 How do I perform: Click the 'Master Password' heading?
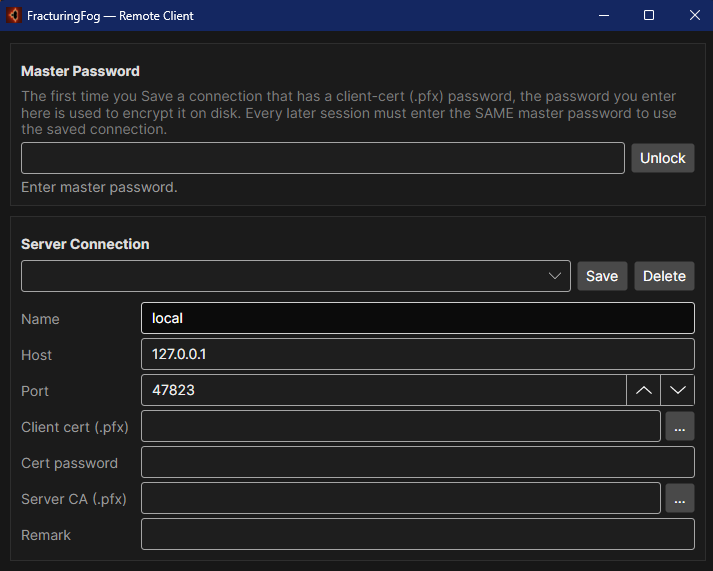(80, 71)
